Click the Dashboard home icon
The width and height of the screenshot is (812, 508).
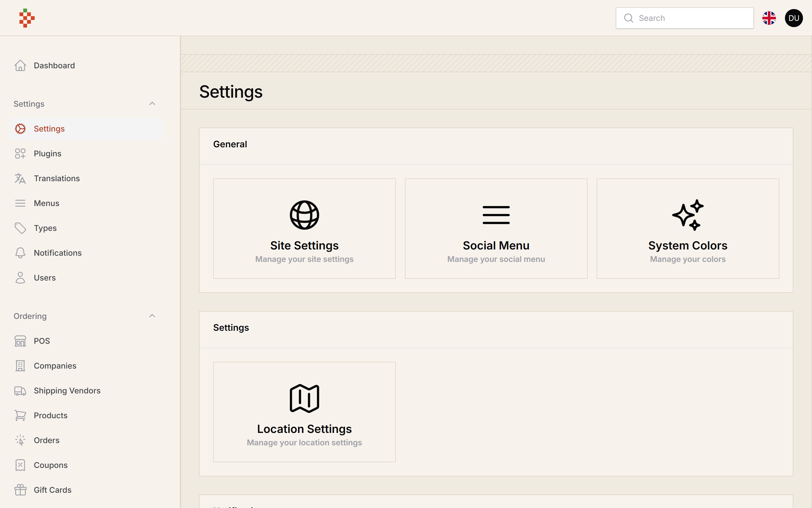20,65
